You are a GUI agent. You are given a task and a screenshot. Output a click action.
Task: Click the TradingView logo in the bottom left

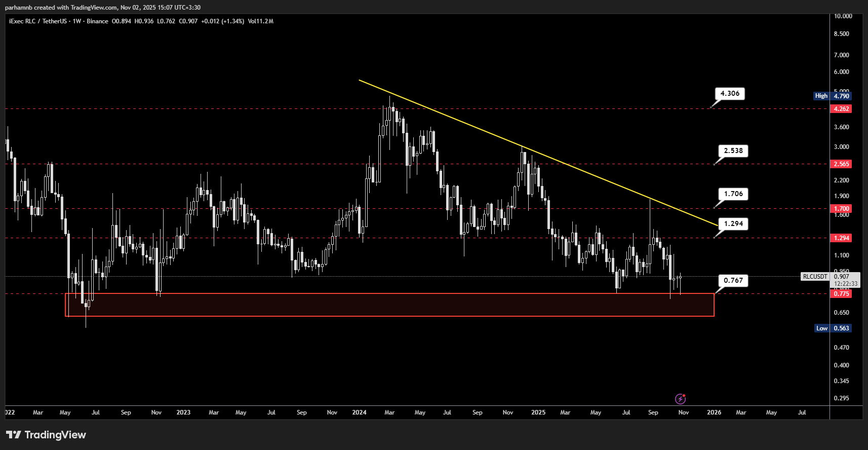(x=46, y=435)
